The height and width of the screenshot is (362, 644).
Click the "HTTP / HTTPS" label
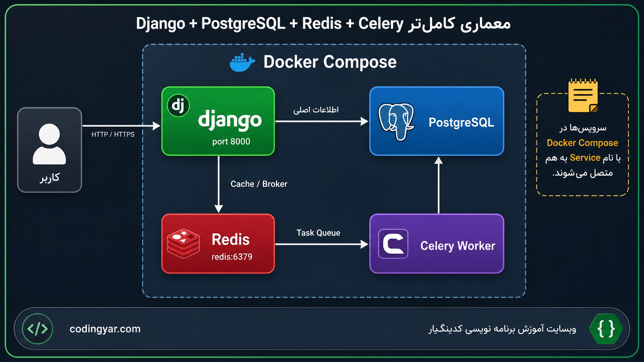pos(113,134)
